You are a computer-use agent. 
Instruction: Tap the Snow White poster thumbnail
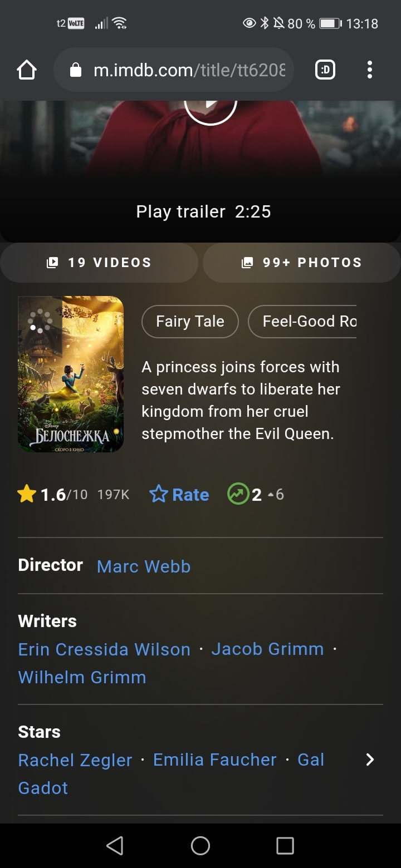pyautogui.click(x=71, y=374)
